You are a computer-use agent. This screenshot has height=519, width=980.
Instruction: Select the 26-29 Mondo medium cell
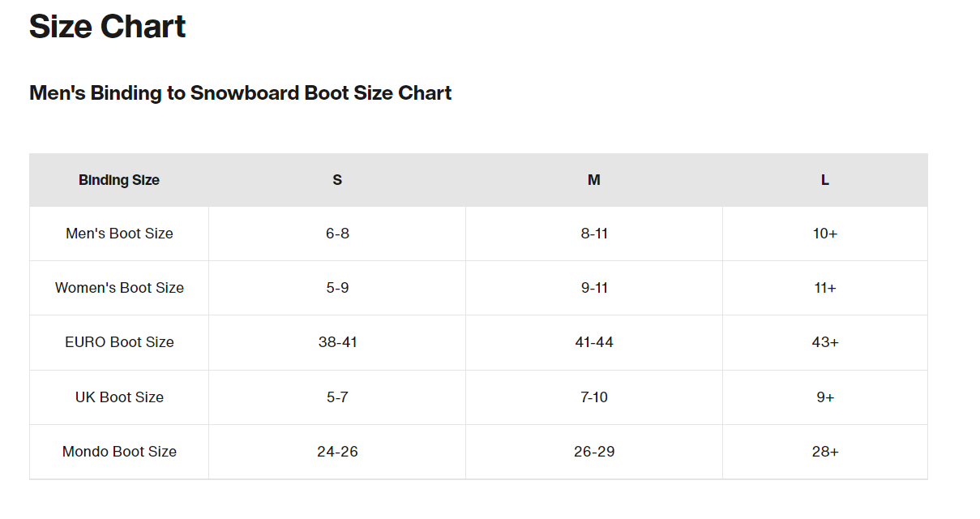(594, 452)
